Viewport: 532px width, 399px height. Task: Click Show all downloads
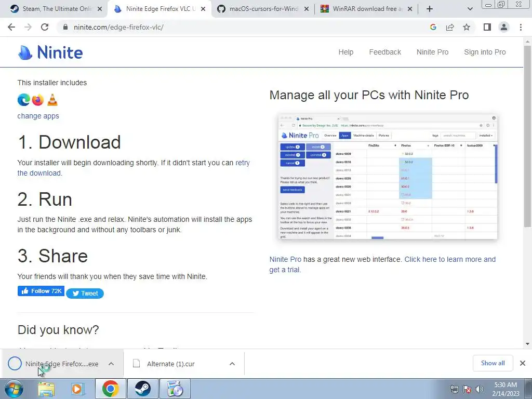pyautogui.click(x=493, y=363)
